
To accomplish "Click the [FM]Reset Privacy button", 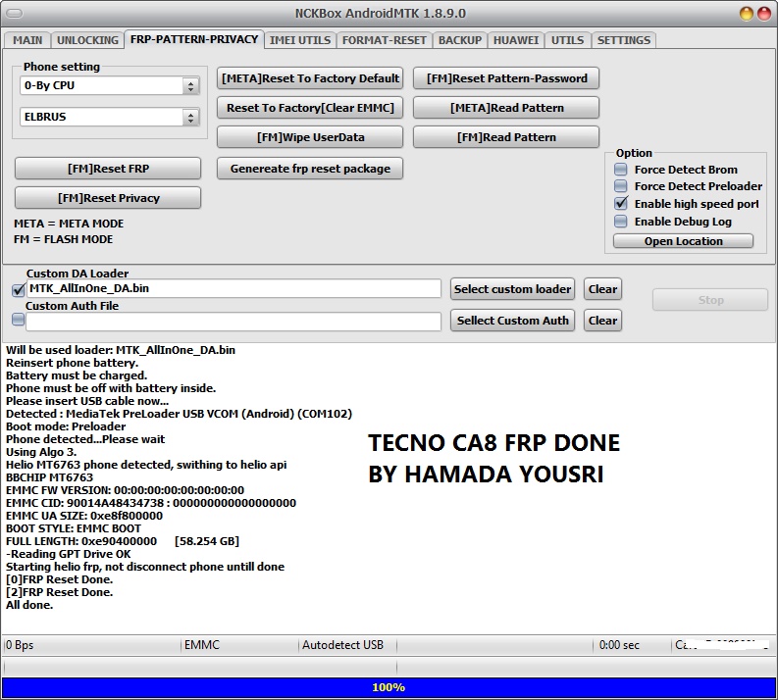I will 108,198.
